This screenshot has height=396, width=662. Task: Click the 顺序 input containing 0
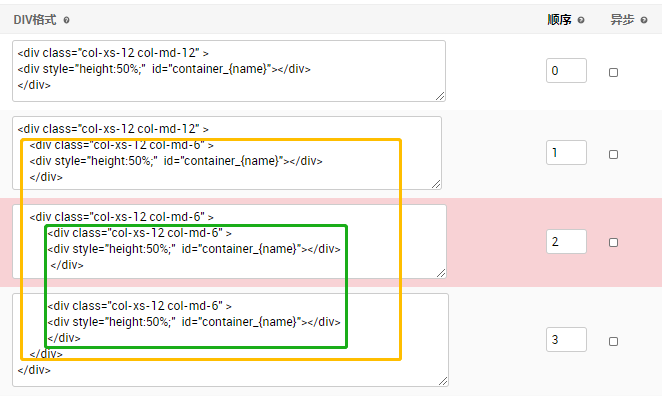coord(566,71)
